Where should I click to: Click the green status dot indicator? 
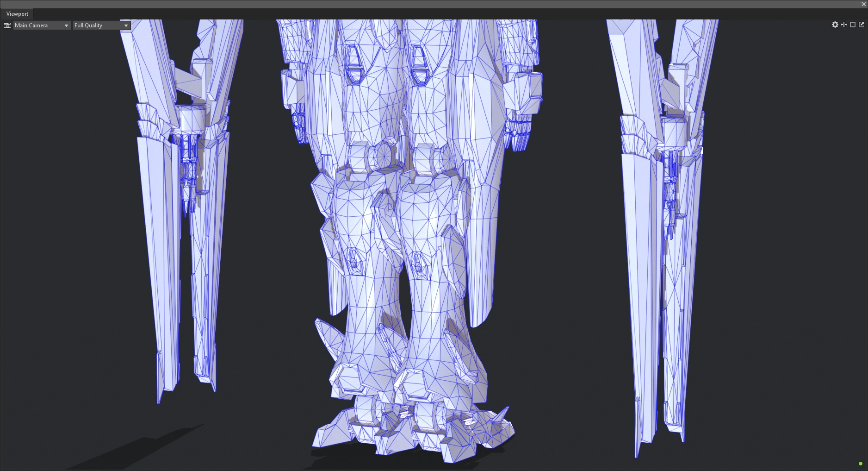[861, 464]
